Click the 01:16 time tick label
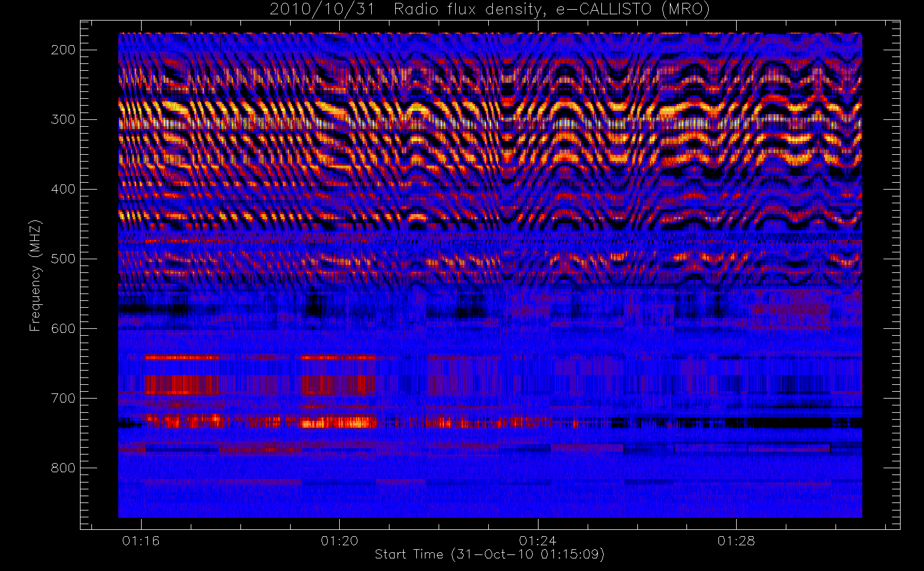The width and height of the screenshot is (924, 571). 141,541
